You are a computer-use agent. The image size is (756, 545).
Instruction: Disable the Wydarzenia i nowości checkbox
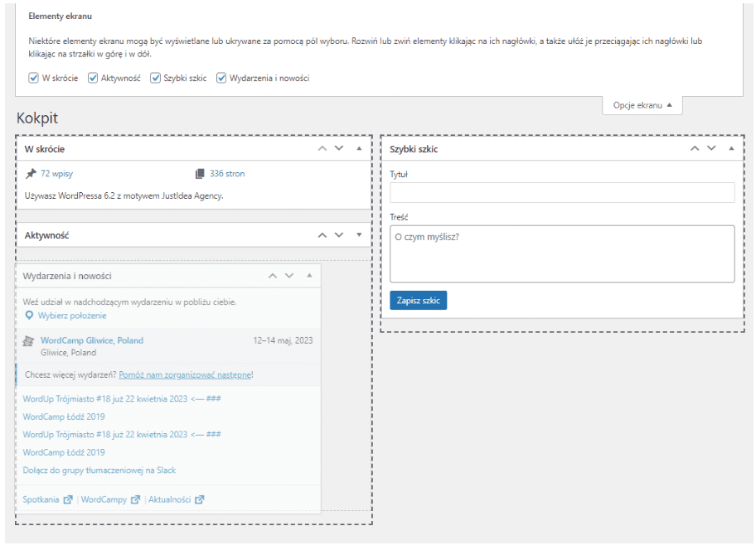pos(222,78)
